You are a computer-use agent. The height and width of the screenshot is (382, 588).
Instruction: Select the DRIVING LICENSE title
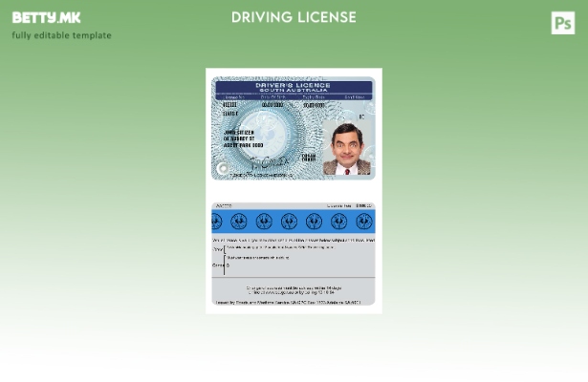[x=294, y=17]
